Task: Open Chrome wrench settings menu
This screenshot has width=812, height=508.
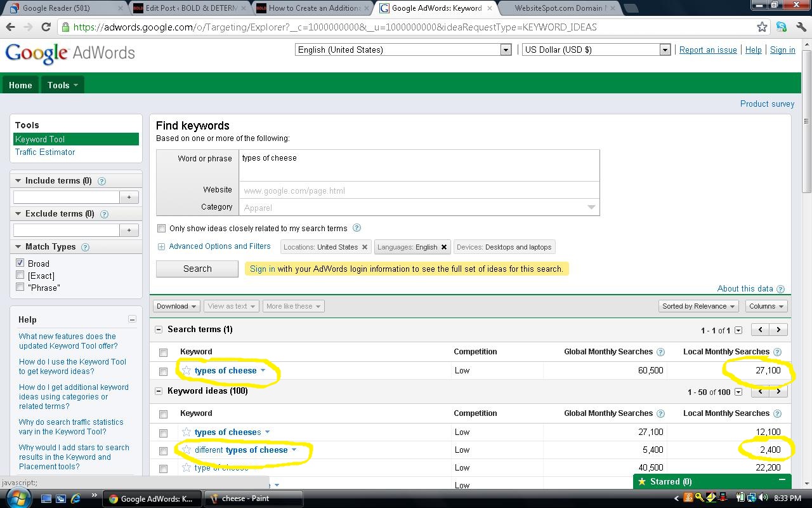Action: click(x=801, y=27)
